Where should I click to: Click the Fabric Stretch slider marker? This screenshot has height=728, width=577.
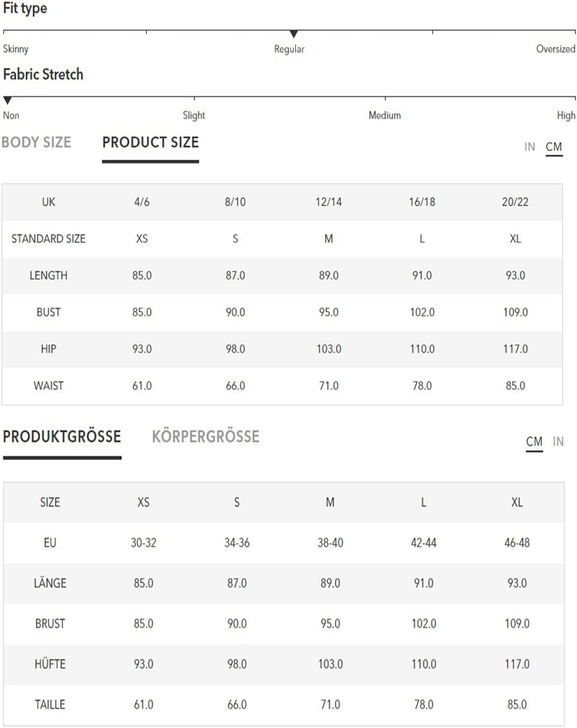[x=7, y=101]
